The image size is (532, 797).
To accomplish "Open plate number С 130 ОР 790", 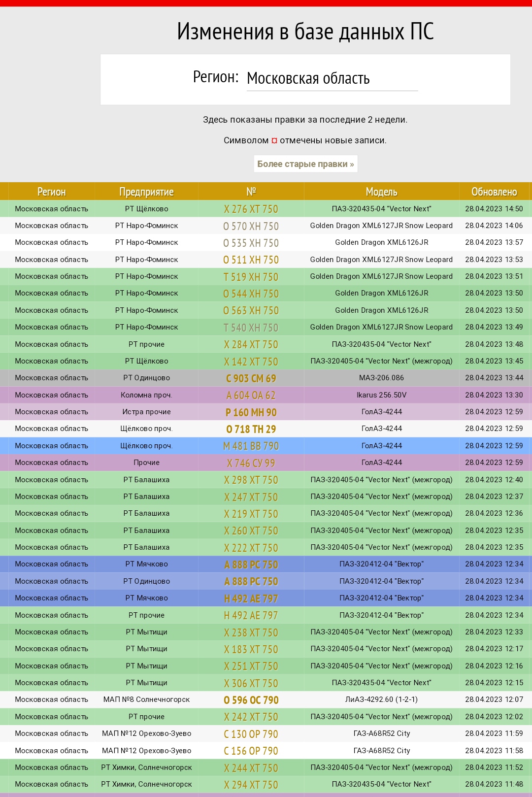I will [251, 734].
